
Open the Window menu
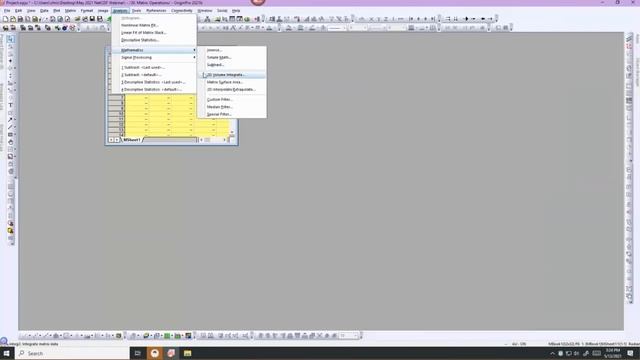point(204,11)
